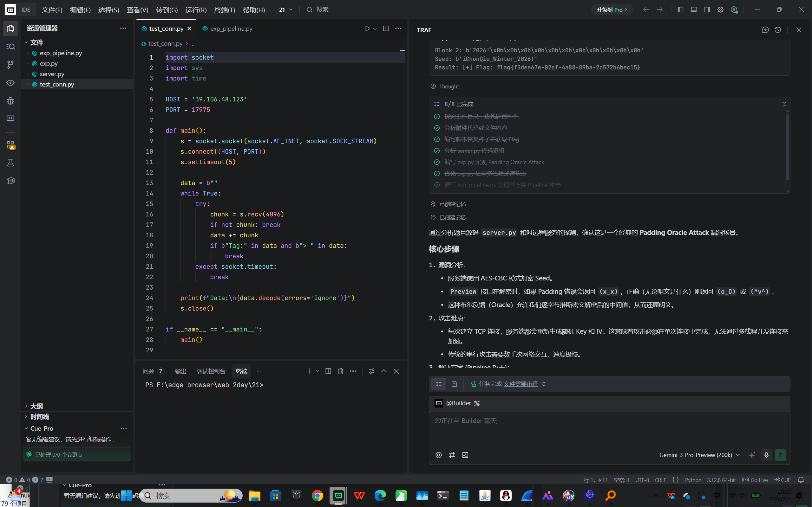Expand the 大纲 outline section
Screen dimensions: 812x507
[x=36, y=406]
